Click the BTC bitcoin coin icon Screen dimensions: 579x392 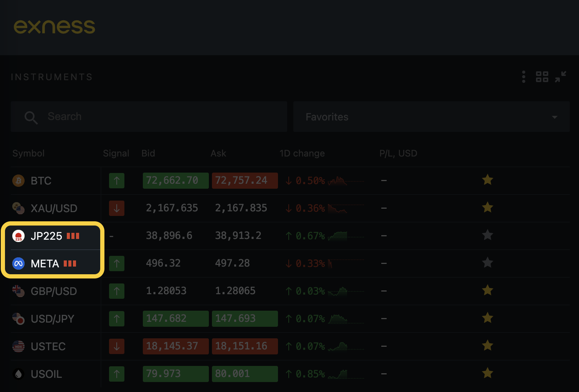(18, 180)
